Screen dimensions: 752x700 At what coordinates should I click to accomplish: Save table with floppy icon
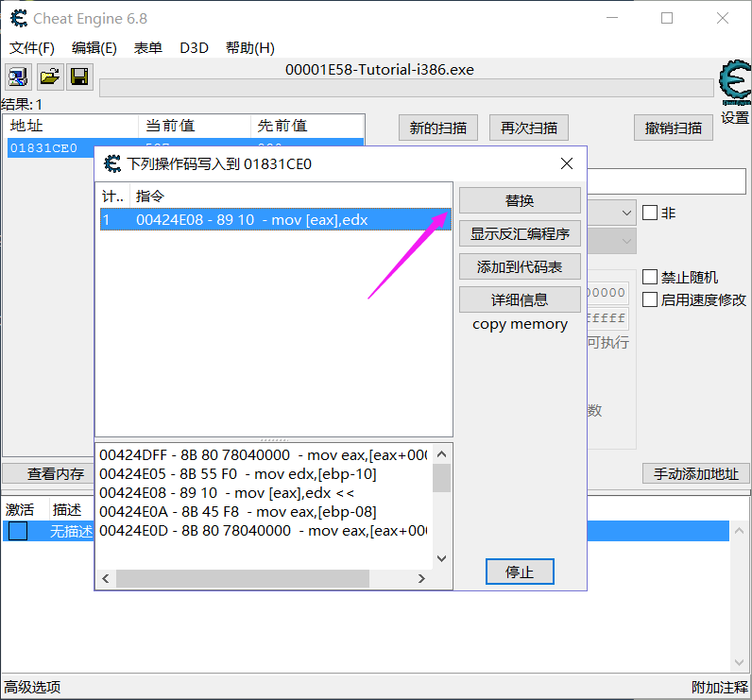tap(79, 77)
